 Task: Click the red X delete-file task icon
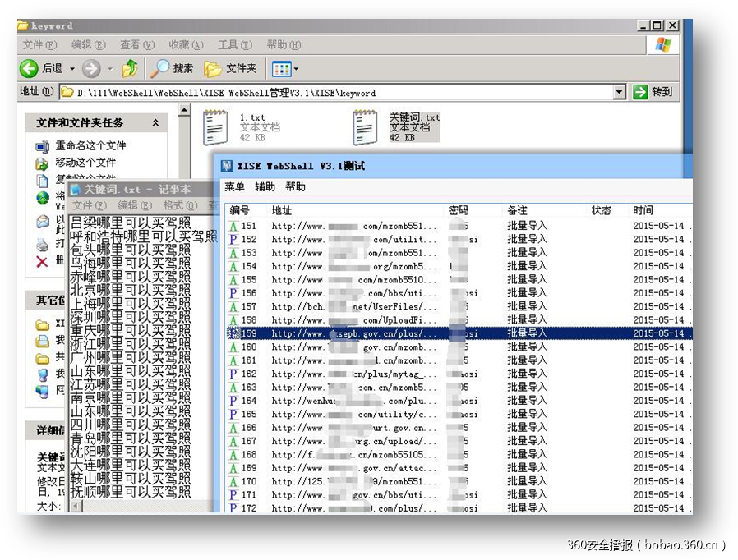43,261
